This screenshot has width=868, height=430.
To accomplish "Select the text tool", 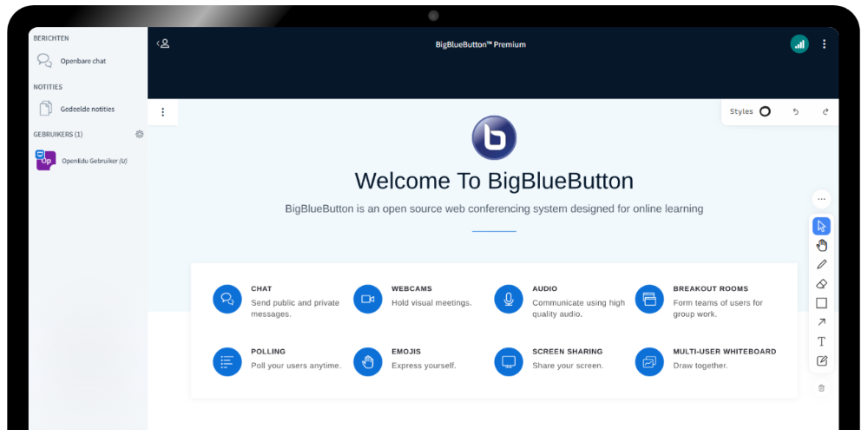I will point(821,341).
